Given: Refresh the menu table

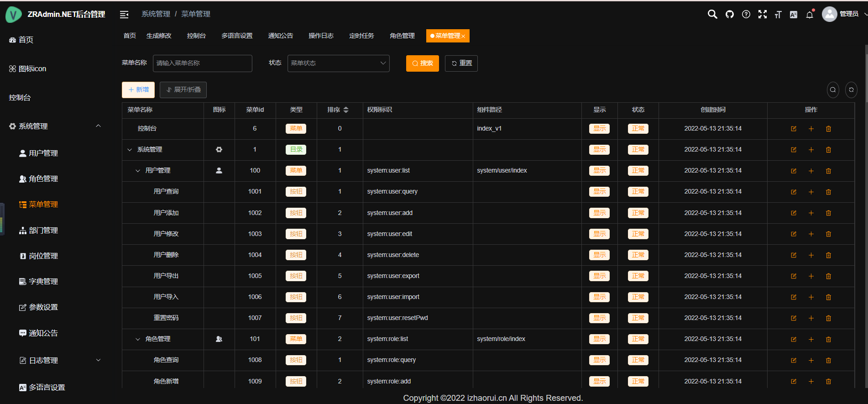Looking at the screenshot, I should pyautogui.click(x=851, y=90).
